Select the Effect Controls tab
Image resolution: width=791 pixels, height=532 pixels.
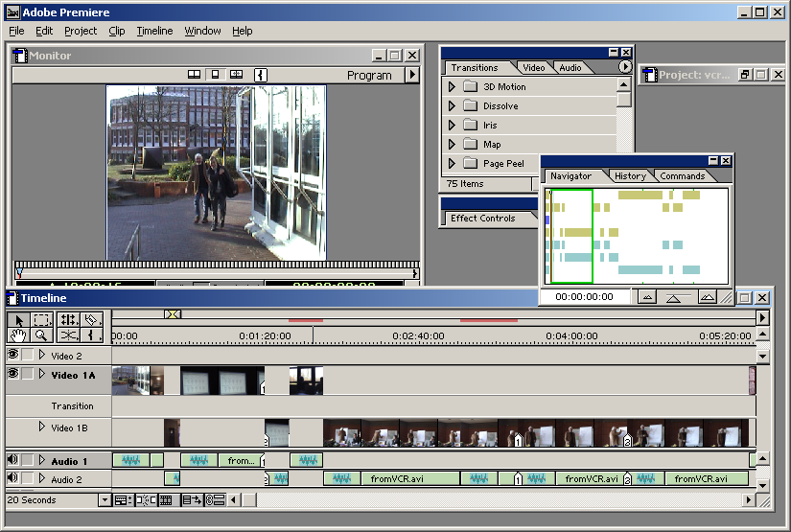click(483, 219)
